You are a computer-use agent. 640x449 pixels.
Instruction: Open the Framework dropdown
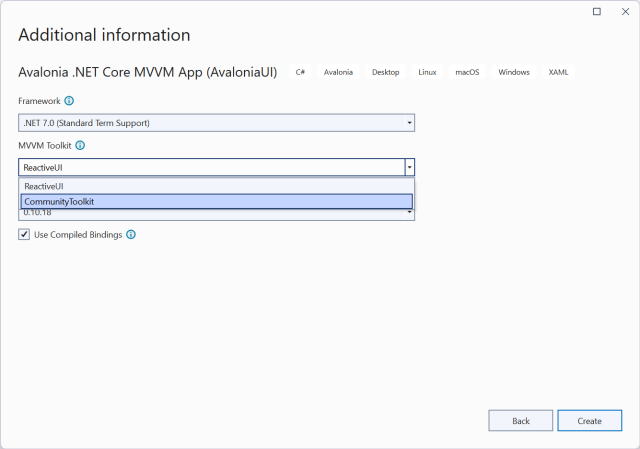point(216,123)
